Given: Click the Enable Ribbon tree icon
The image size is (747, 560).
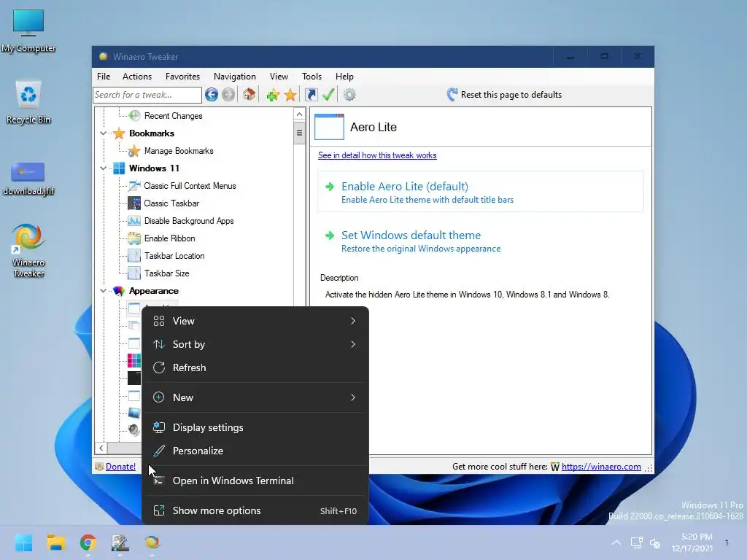Looking at the screenshot, I should (134, 238).
